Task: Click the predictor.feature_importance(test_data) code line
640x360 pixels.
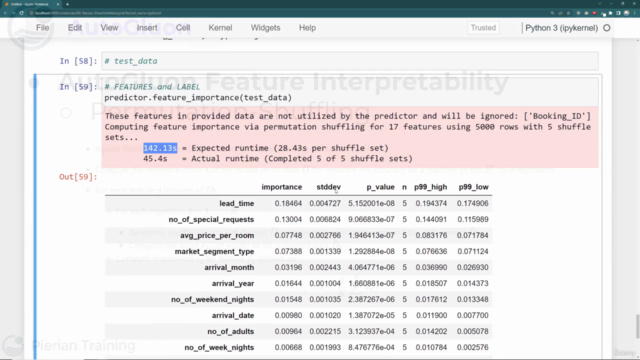Action: point(198,98)
